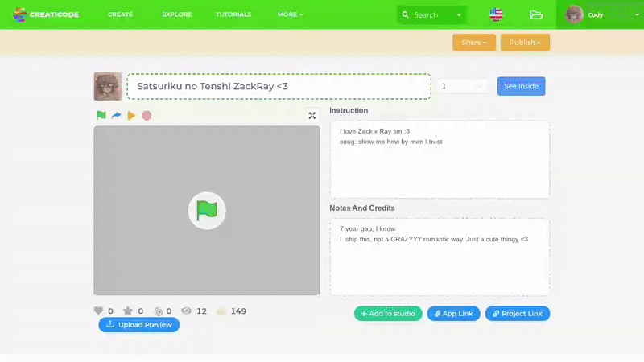Open the Share dropdown

tap(474, 43)
